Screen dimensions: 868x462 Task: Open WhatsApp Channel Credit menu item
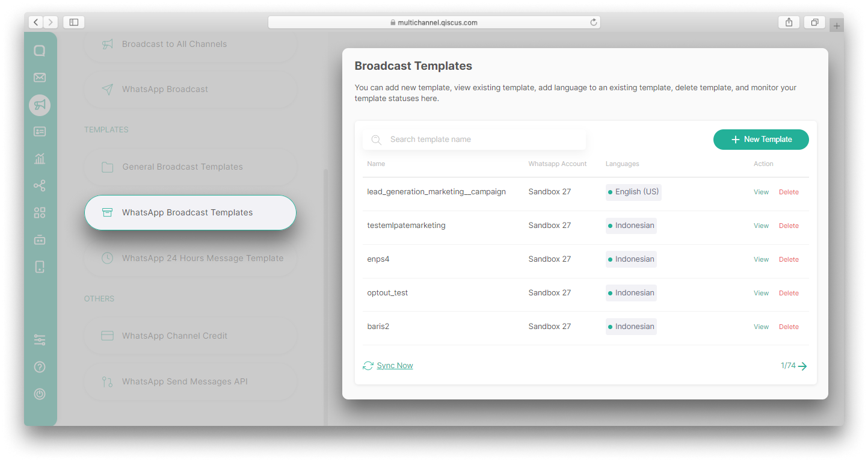pos(190,336)
